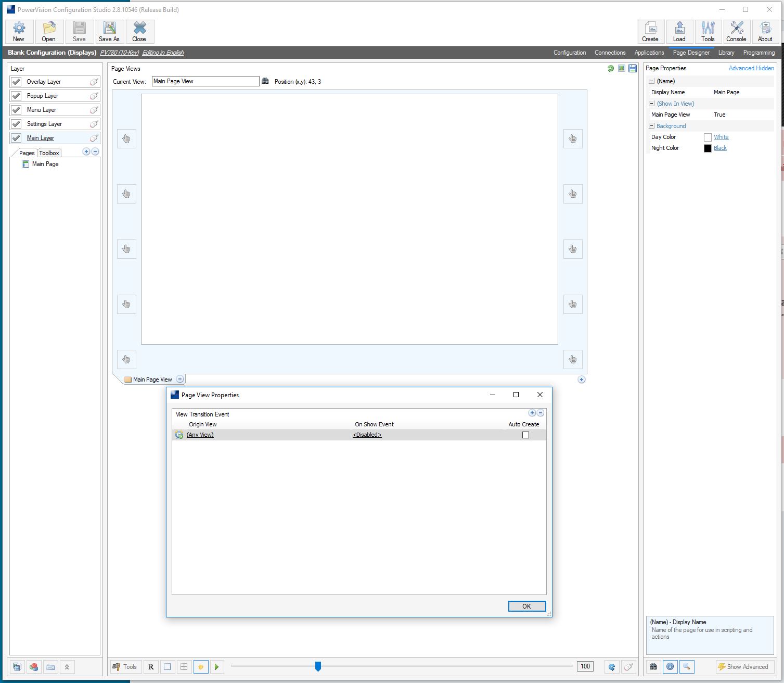
Task: Click the binoculars icon beside Current View
Action: click(x=265, y=81)
